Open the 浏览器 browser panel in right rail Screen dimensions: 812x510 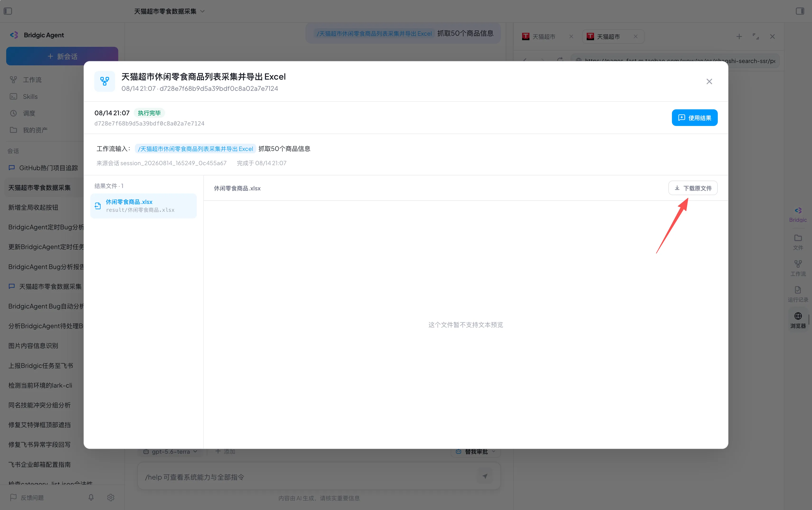pyautogui.click(x=798, y=320)
